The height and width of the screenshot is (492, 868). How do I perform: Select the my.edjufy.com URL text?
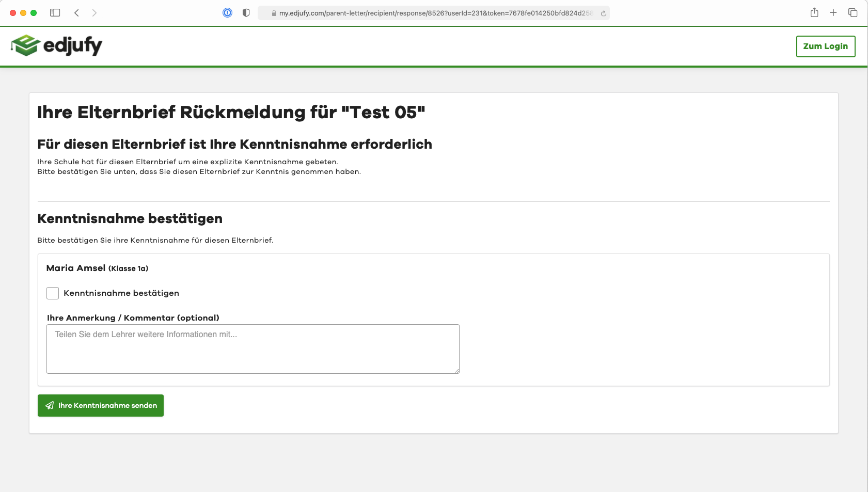click(x=434, y=13)
